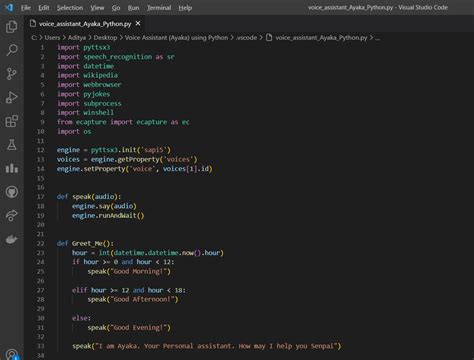Click on 'import wikipedia' line

87,75
